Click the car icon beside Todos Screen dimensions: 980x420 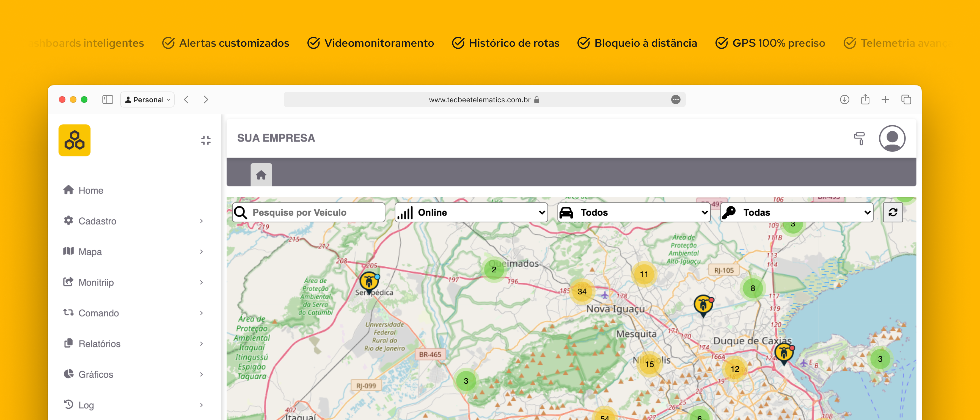[x=566, y=213]
